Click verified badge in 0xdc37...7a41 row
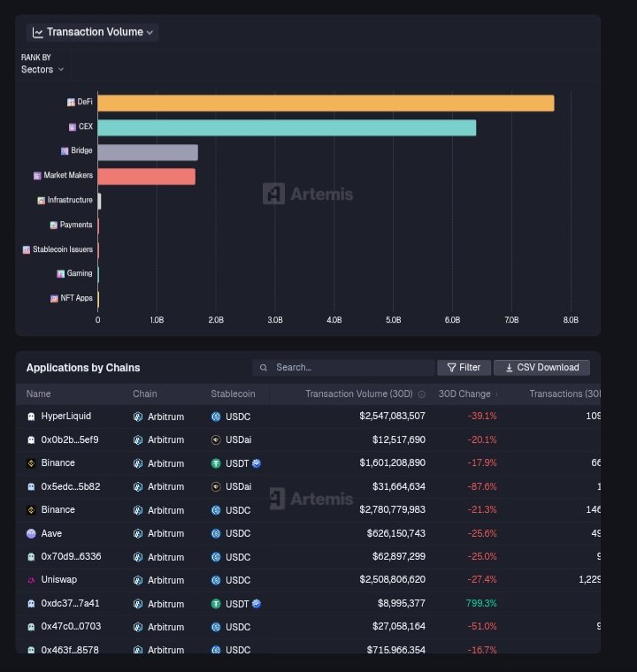637x672 pixels. click(x=257, y=603)
